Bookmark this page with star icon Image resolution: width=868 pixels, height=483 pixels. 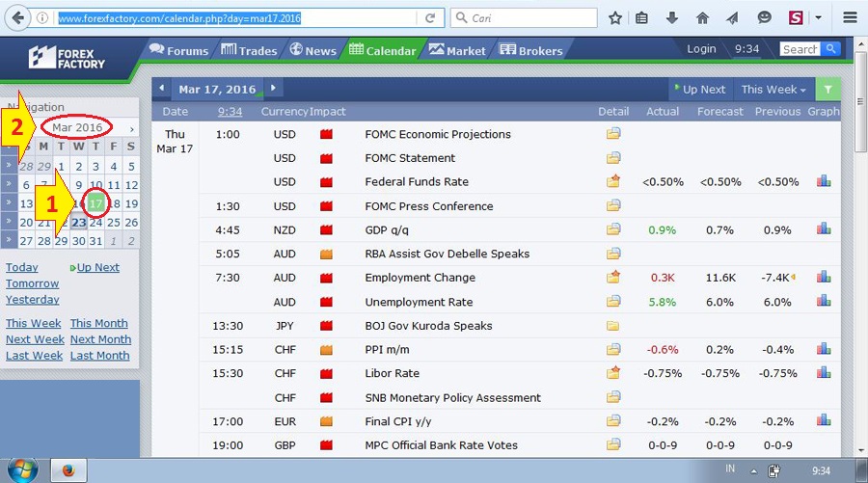[615, 18]
